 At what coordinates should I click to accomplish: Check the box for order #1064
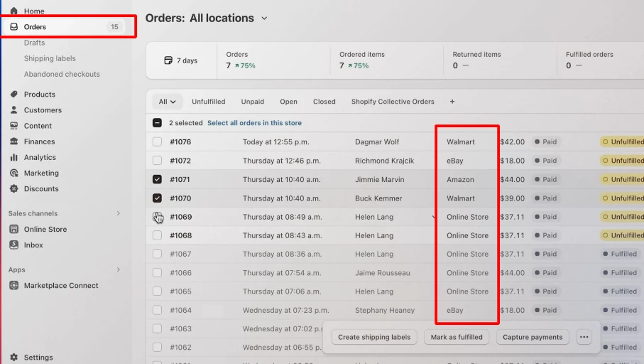pyautogui.click(x=158, y=310)
